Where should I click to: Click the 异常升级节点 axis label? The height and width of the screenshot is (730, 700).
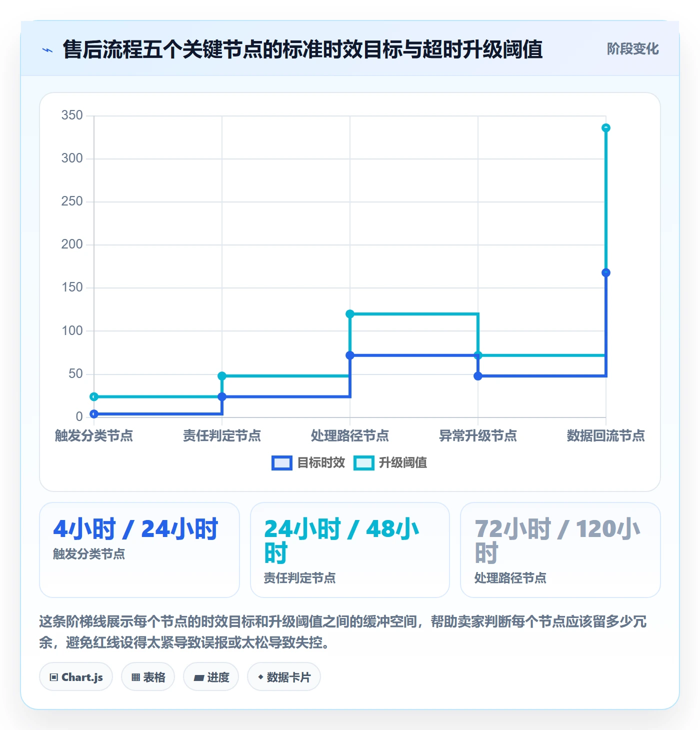click(x=478, y=436)
